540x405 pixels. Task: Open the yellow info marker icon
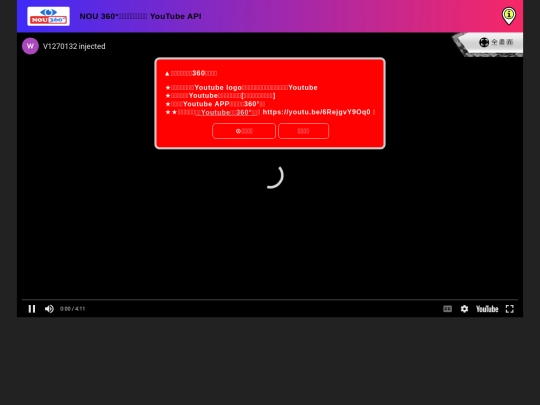[509, 16]
